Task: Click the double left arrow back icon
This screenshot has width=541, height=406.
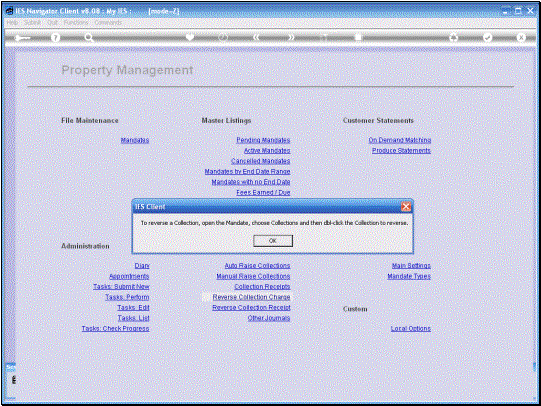Action: pyautogui.click(x=256, y=37)
